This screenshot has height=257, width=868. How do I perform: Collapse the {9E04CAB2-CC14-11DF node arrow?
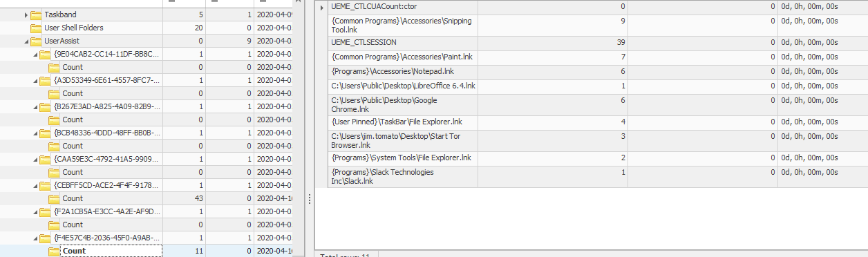[36, 54]
